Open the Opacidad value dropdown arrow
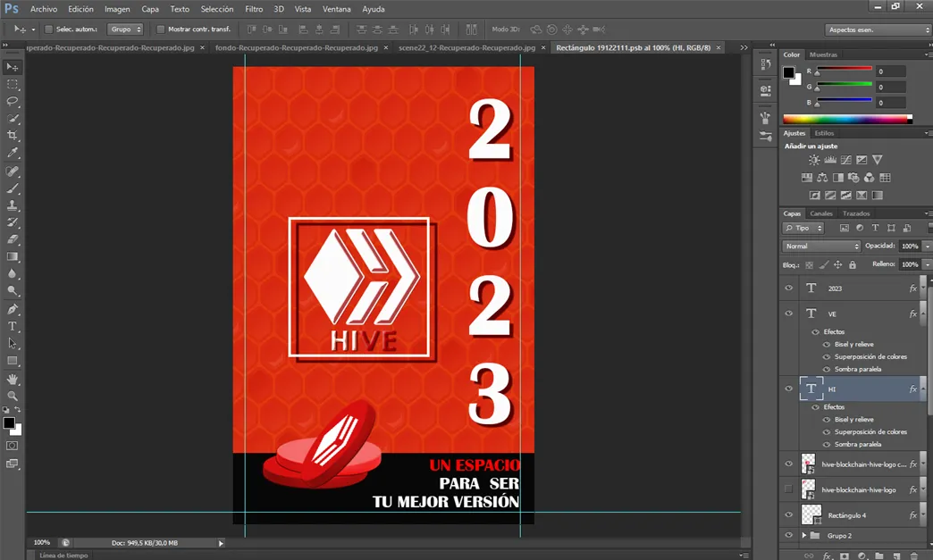933x560 pixels. pyautogui.click(x=927, y=247)
